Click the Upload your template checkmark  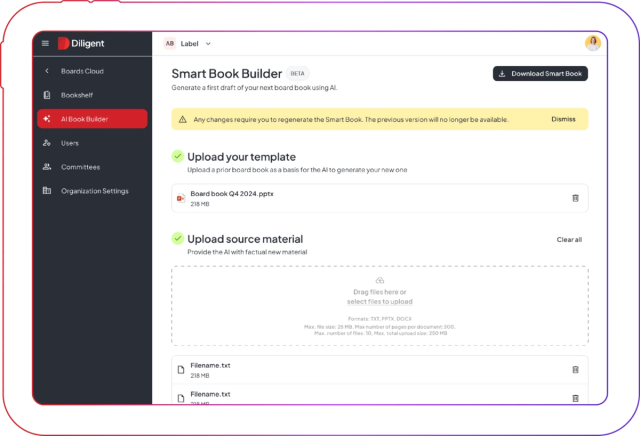[x=178, y=156]
